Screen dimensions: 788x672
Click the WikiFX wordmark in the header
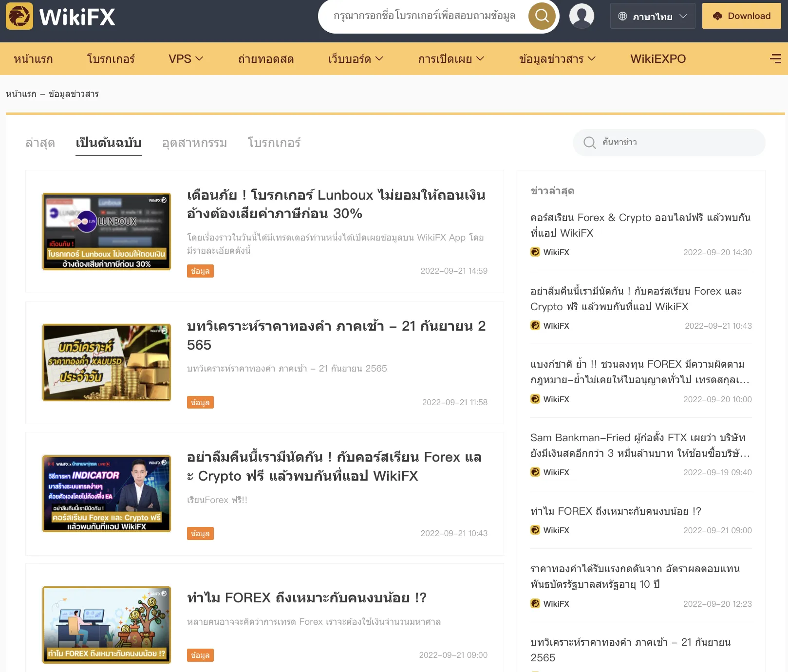coord(77,17)
